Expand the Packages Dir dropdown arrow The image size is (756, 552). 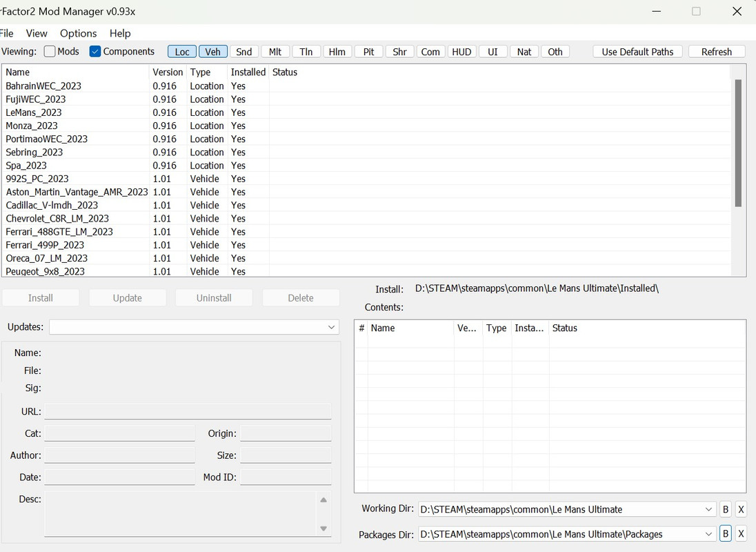(708, 533)
